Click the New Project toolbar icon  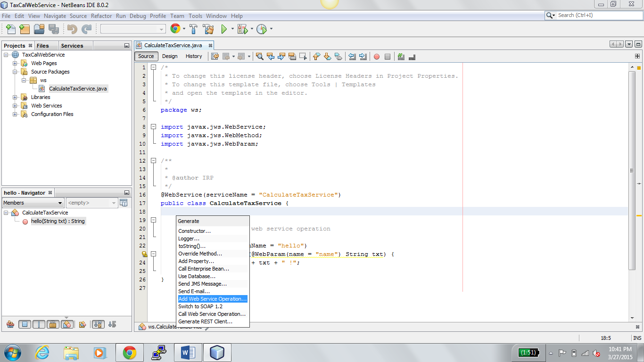(25, 29)
